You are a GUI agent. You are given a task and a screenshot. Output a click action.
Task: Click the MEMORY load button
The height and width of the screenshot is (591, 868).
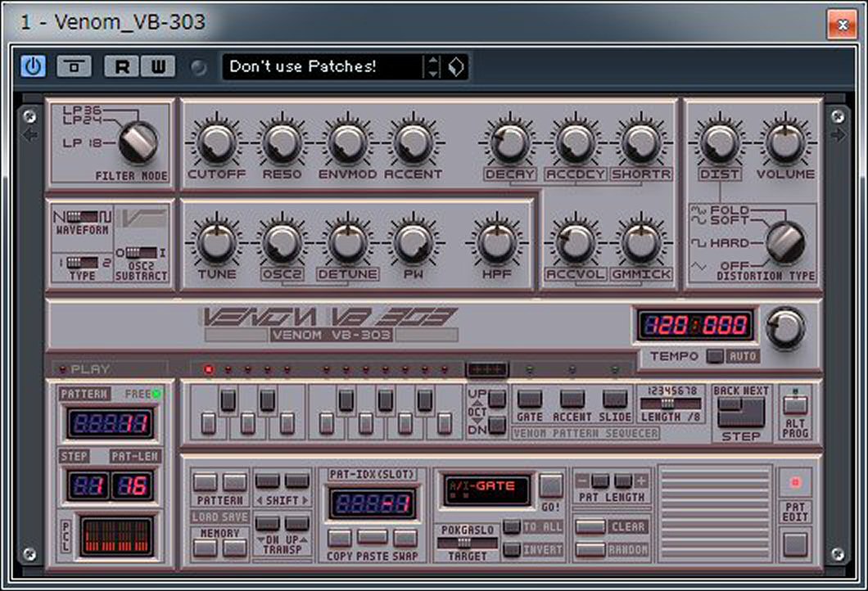205,548
